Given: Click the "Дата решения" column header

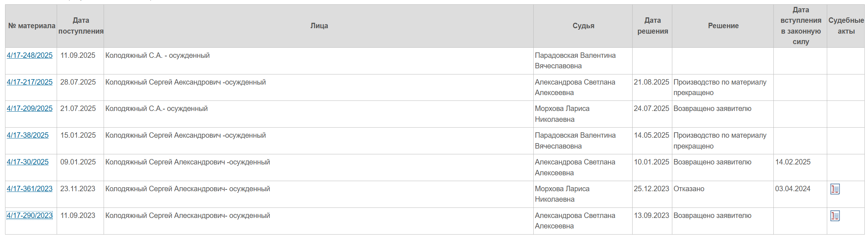Looking at the screenshot, I should [652, 26].
